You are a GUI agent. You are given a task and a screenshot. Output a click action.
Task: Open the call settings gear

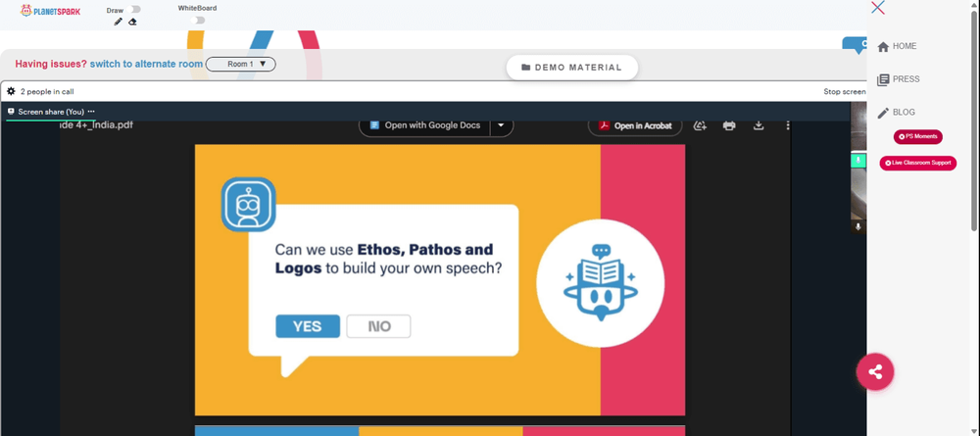11,91
